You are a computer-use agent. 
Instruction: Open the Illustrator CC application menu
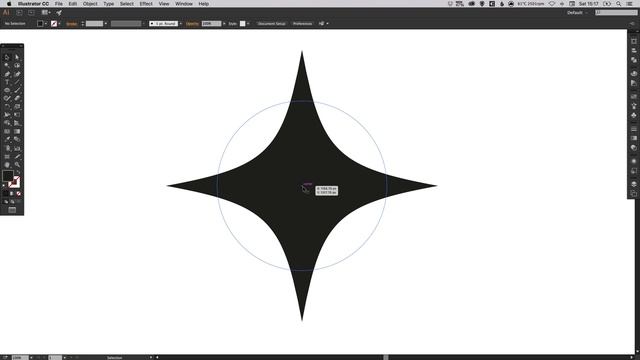click(33, 4)
